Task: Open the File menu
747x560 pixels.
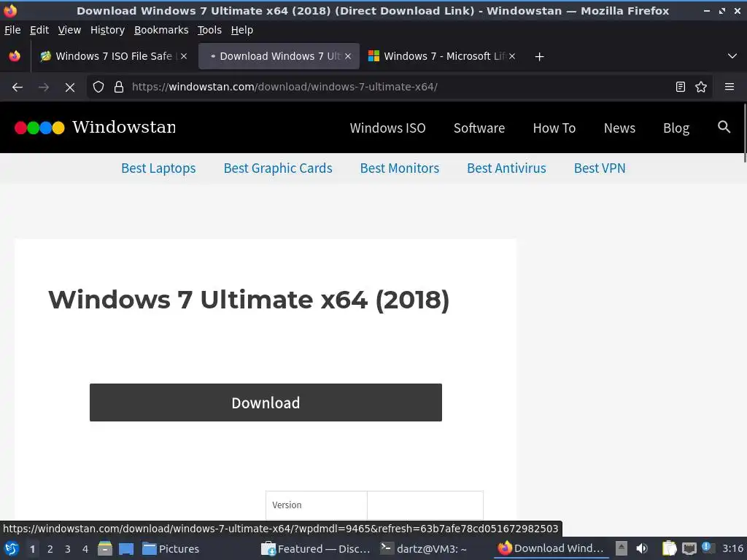Action: (x=12, y=30)
